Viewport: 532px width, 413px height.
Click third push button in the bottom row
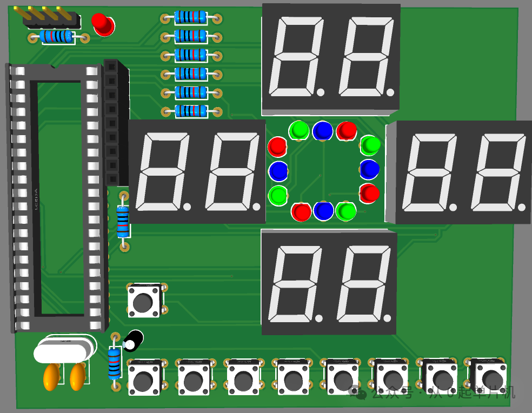pos(244,377)
